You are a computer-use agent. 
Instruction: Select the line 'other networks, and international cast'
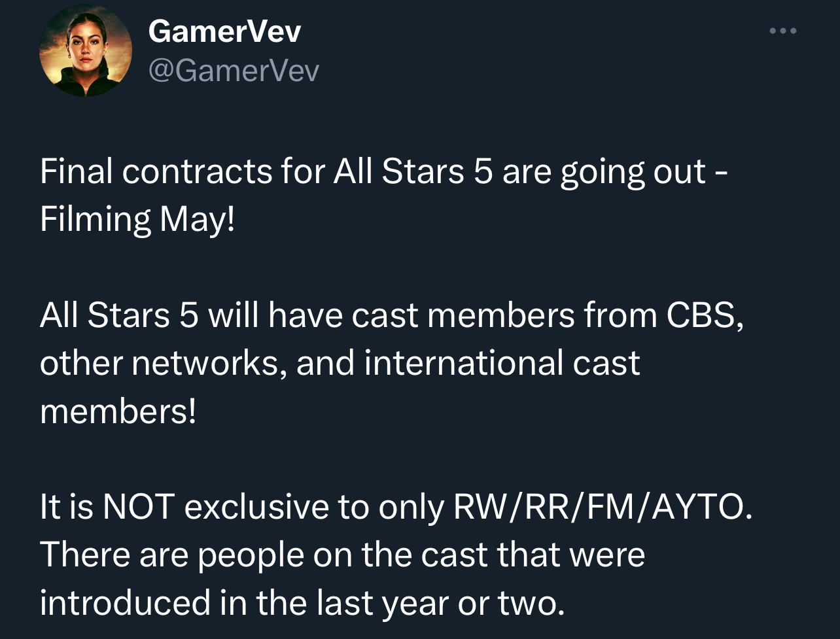point(340,363)
